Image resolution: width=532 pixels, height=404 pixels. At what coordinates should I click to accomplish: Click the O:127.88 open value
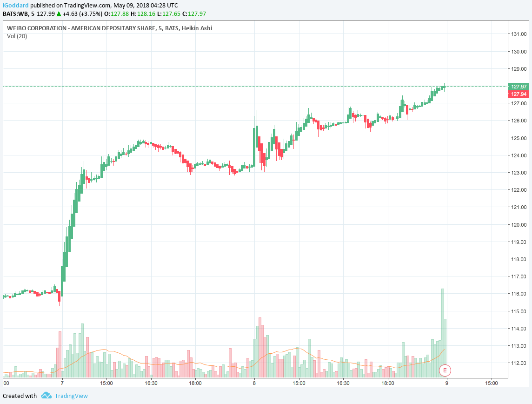tap(116, 14)
